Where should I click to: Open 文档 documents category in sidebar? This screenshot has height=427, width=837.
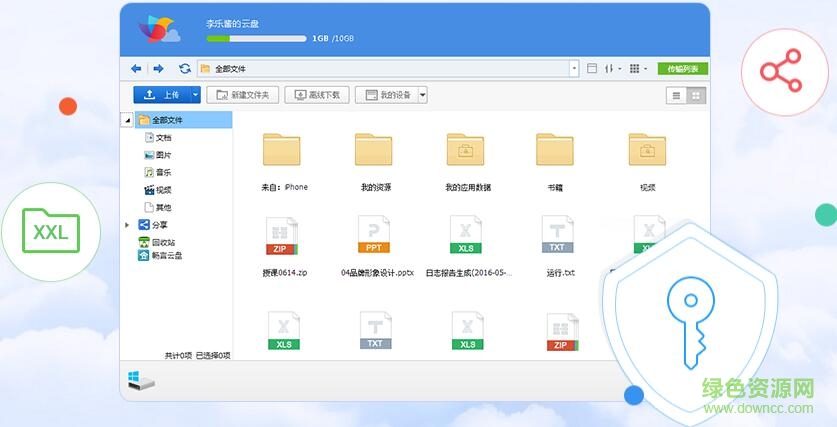coord(158,138)
